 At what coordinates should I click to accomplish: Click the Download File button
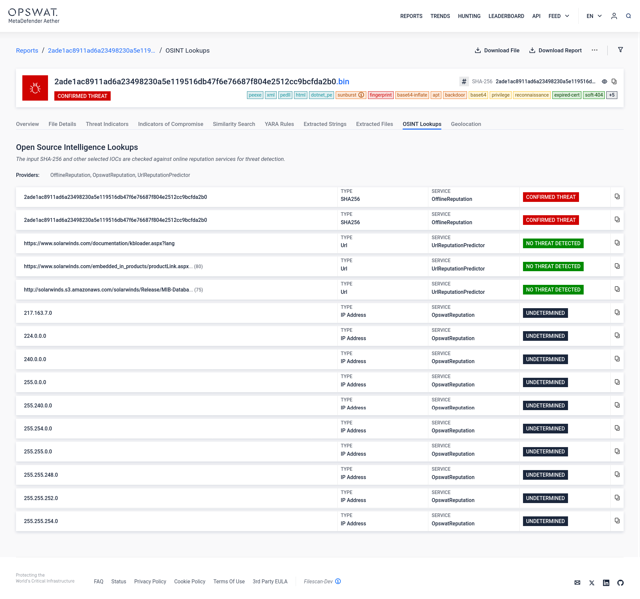[x=497, y=50]
